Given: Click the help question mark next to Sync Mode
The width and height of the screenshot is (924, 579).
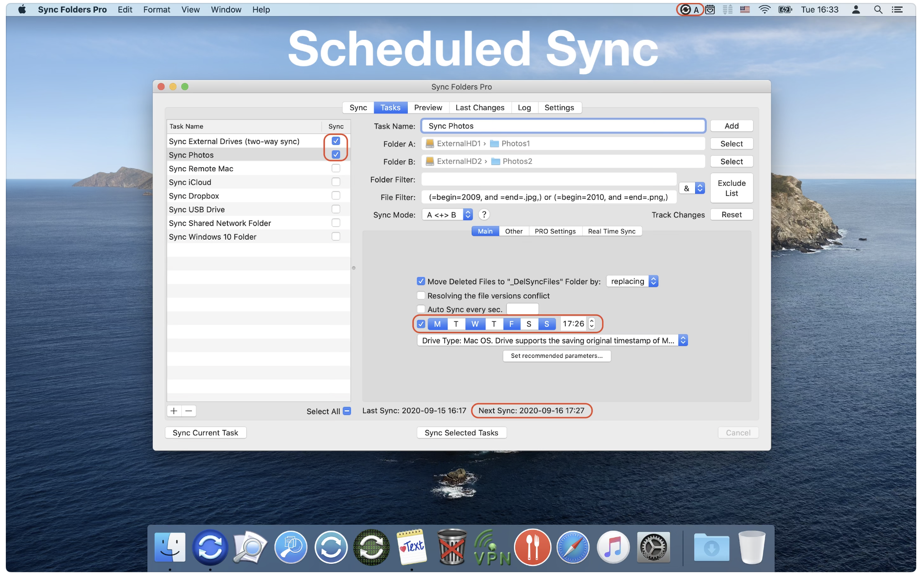Looking at the screenshot, I should point(483,215).
